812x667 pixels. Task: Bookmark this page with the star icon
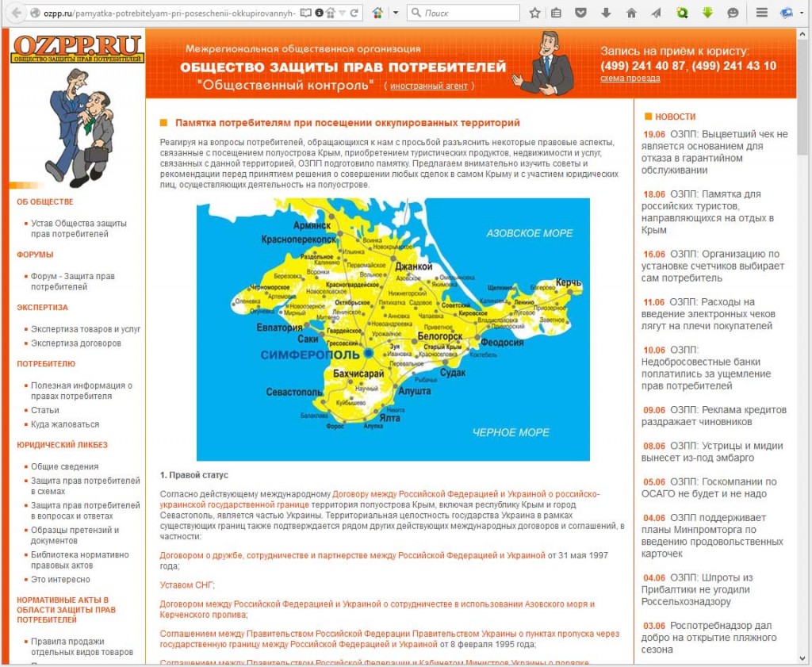pyautogui.click(x=535, y=13)
